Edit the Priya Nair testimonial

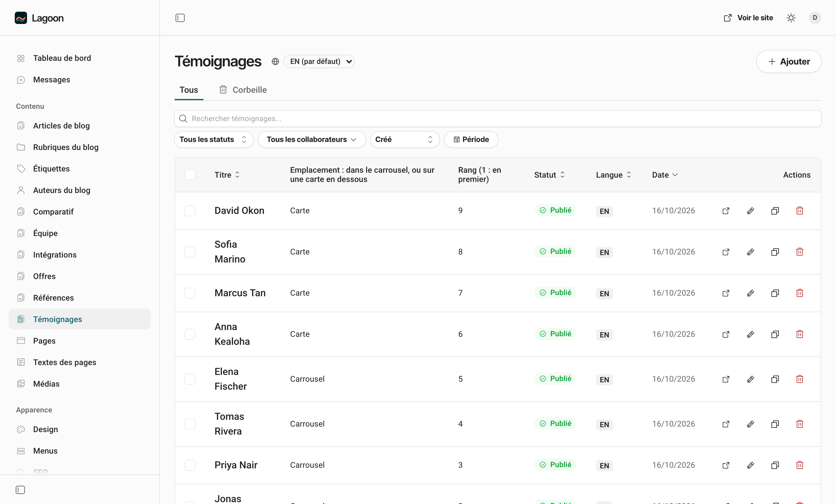(x=750, y=465)
